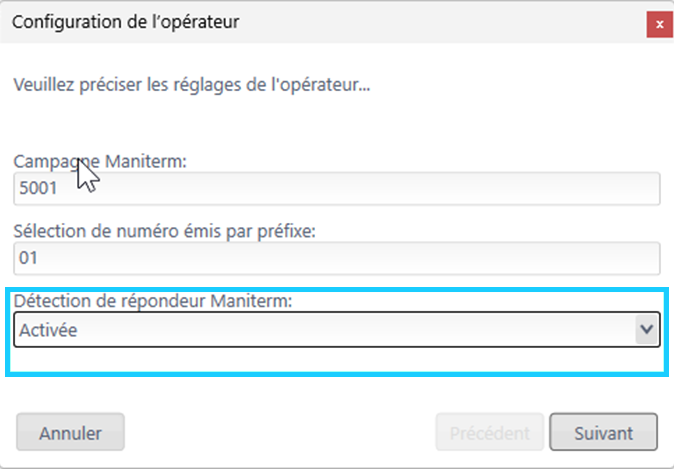Click the Détection de répondeur Maniterm label

coord(153,301)
